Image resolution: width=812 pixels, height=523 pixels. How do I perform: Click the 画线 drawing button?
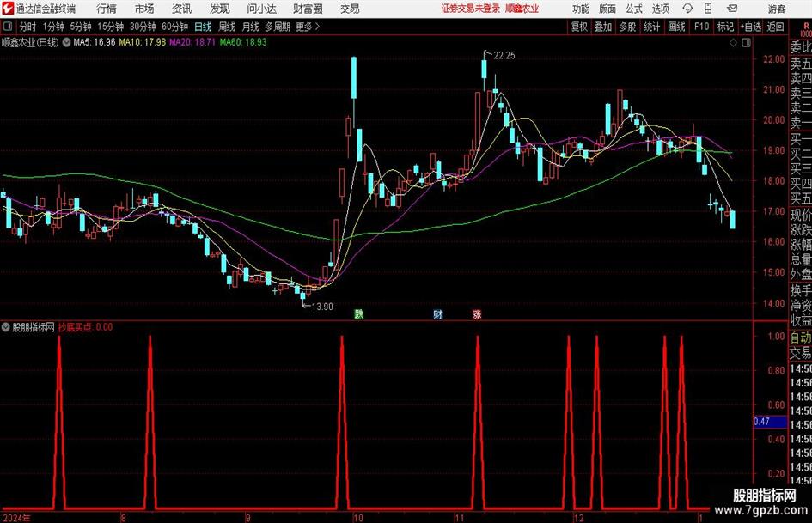pos(676,27)
